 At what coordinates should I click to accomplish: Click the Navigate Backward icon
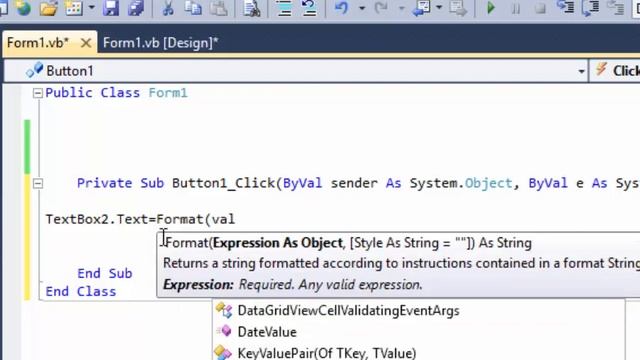[421, 8]
